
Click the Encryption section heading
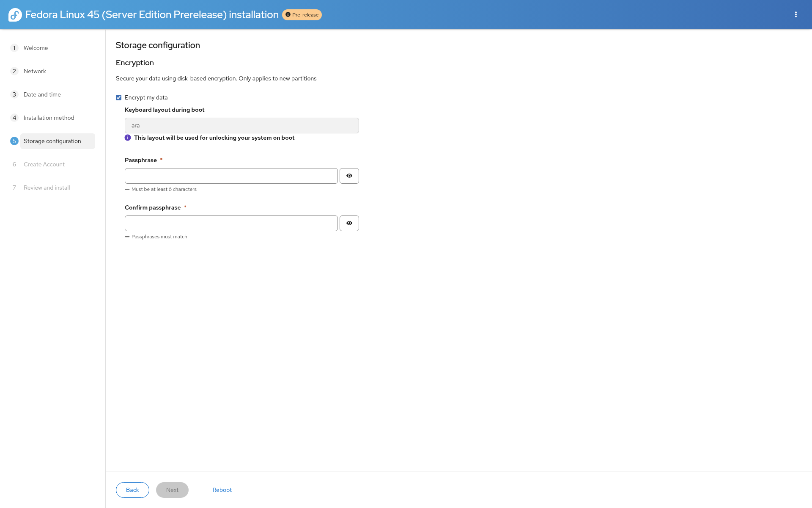pyautogui.click(x=135, y=63)
